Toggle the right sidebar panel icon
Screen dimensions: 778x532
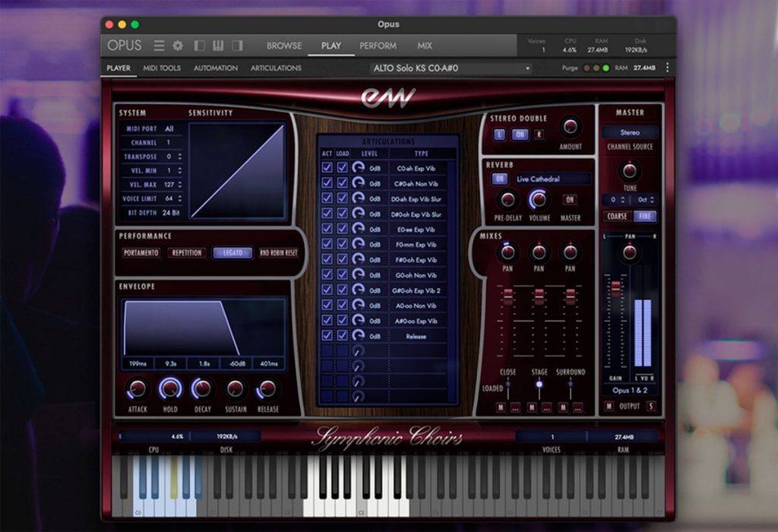coord(237,46)
